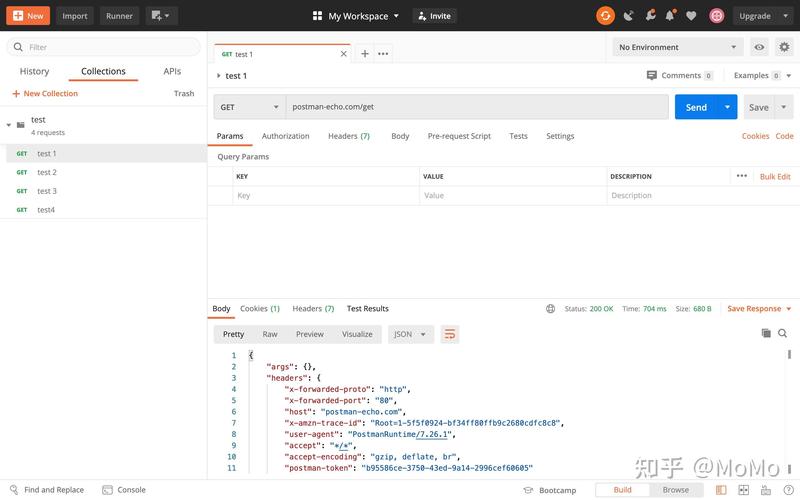Click the New button in header
The height and width of the screenshot is (500, 800).
28,16
